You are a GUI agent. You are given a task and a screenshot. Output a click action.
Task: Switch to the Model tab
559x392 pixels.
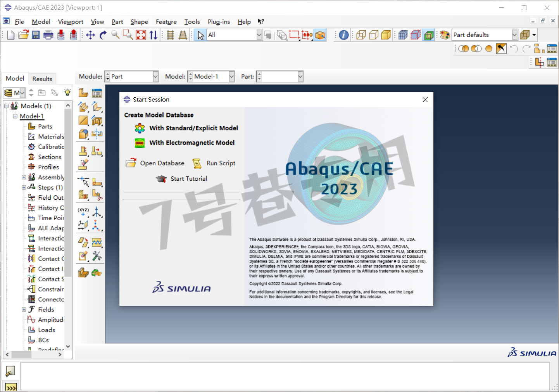tap(15, 78)
